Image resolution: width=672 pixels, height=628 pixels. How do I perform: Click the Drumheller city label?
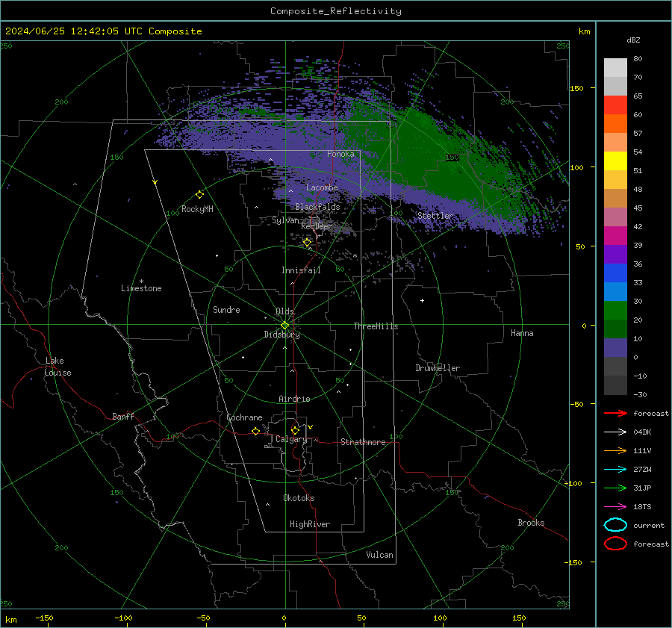click(438, 368)
